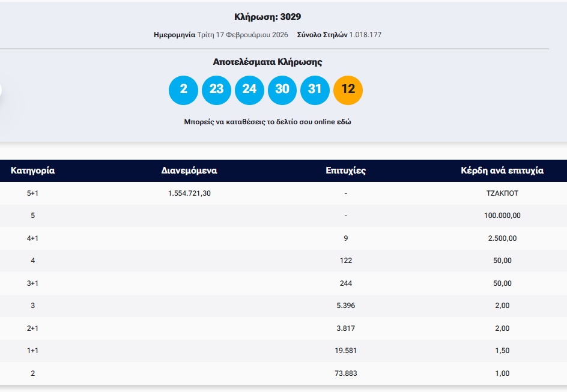Select the drawn number ball 24
This screenshot has height=392, width=567.
(249, 89)
